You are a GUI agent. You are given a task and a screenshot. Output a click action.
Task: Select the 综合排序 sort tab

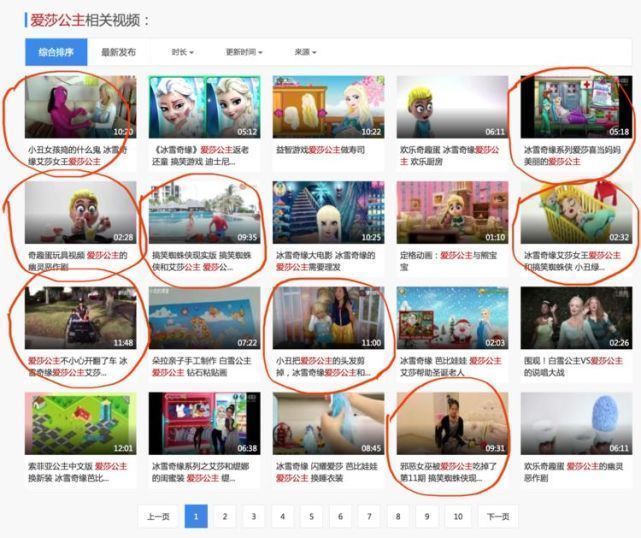coord(56,52)
